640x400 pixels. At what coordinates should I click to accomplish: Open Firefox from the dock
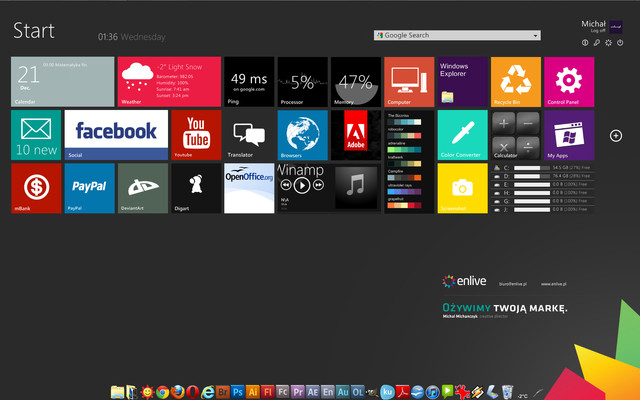[x=178, y=392]
